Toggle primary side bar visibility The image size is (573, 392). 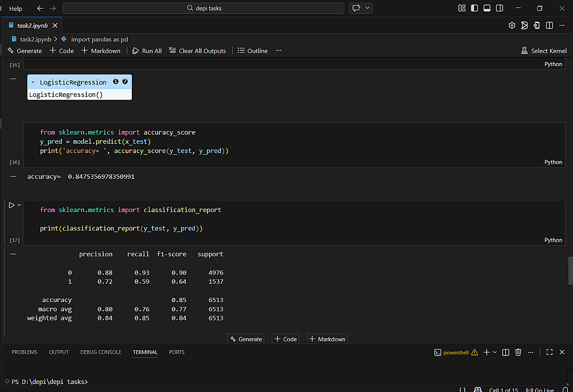pyautogui.click(x=474, y=8)
